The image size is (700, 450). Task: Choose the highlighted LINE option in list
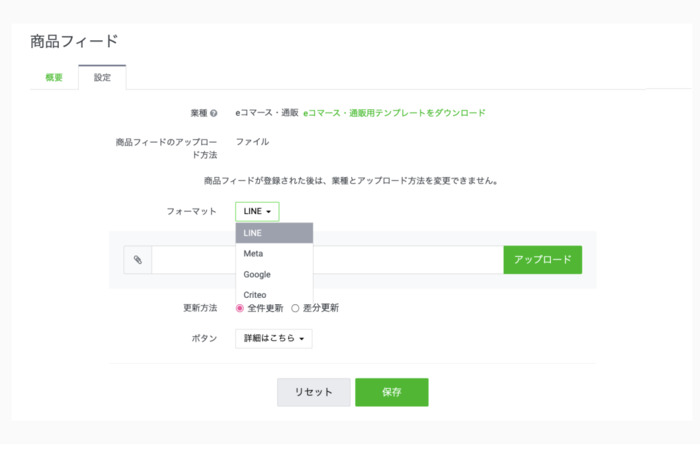[274, 233]
